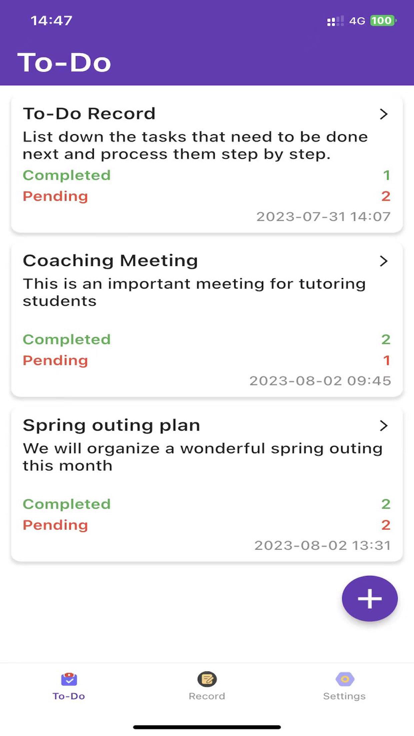Image resolution: width=414 pixels, height=736 pixels.
Task: Tap Pending label in Spring outing plan
Action: pyautogui.click(x=55, y=525)
